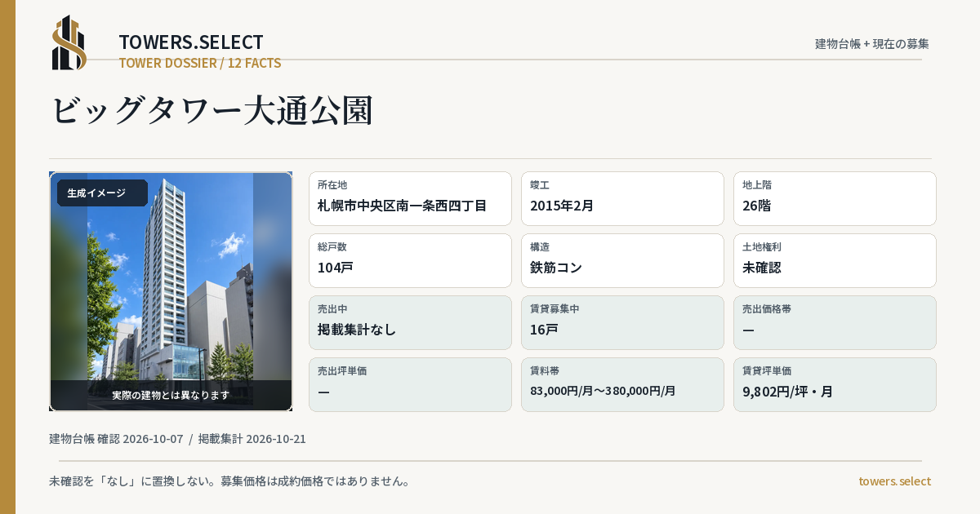This screenshot has height=514, width=980.
Task: Click the 建物台帳 + 現在の募集 header text
Action: [872, 44]
